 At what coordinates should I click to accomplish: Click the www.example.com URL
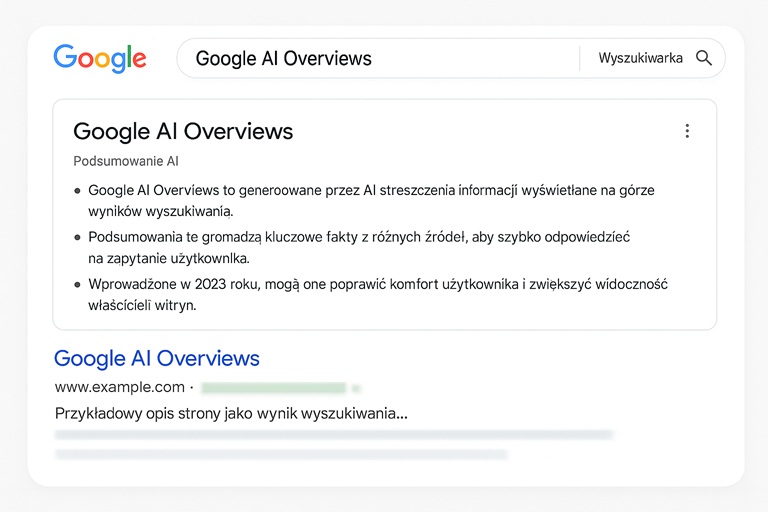120,387
